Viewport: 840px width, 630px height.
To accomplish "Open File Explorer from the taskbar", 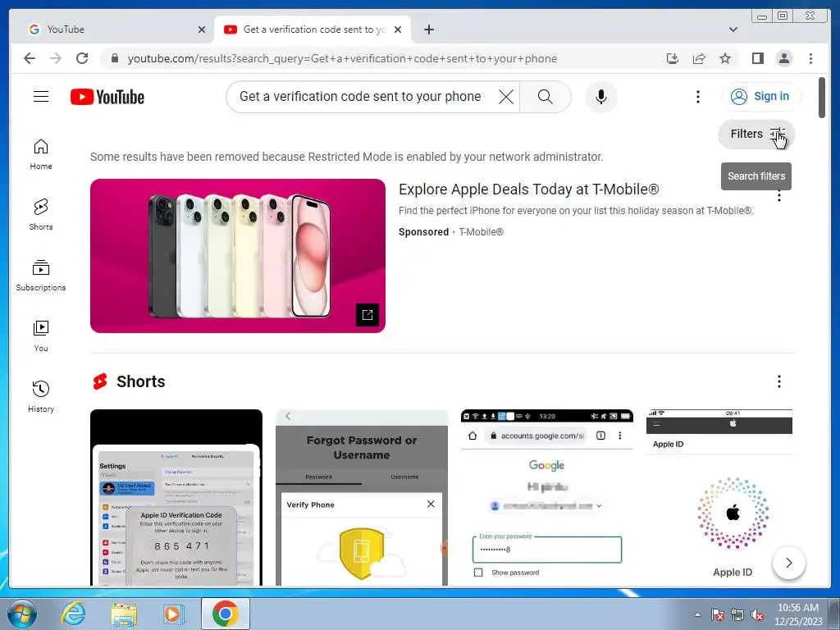I will [x=124, y=614].
